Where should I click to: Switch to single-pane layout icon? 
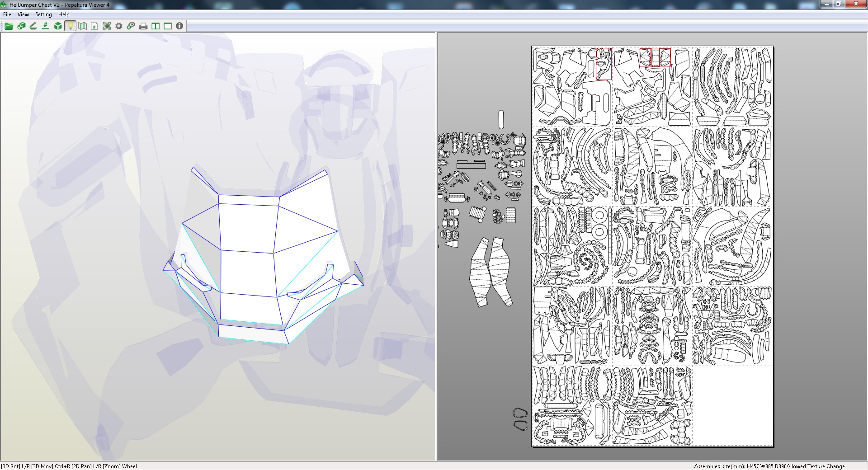(x=168, y=26)
